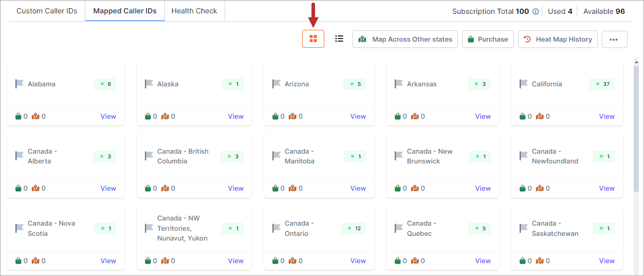Click the green bag icon on Canada - Ontario card
644x276 pixels.
pos(275,261)
